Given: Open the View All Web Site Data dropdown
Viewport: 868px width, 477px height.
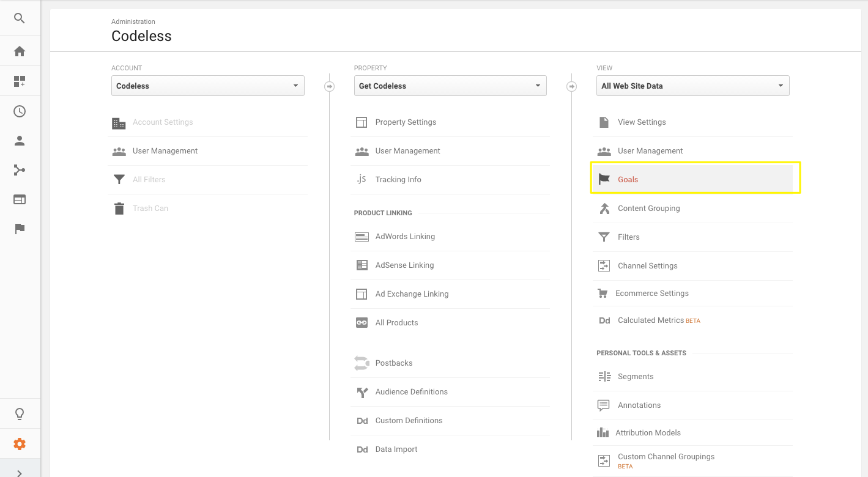Looking at the screenshot, I should (693, 86).
